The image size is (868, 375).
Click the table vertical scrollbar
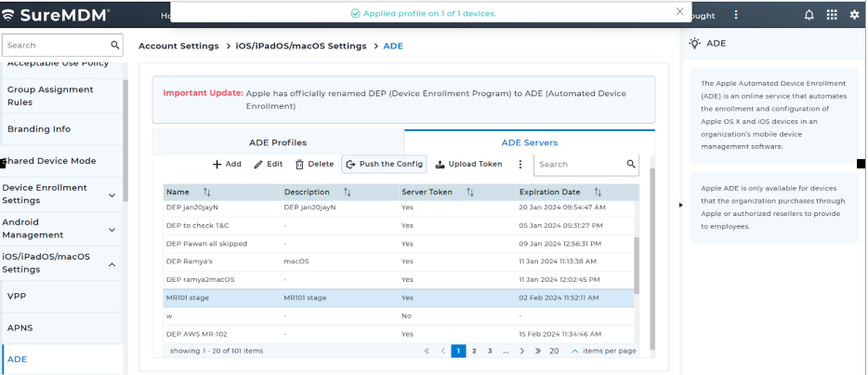tap(637, 266)
